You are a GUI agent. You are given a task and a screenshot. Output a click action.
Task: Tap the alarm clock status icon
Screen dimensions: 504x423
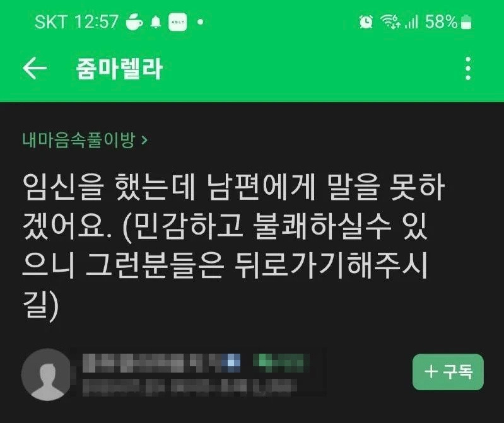point(366,22)
